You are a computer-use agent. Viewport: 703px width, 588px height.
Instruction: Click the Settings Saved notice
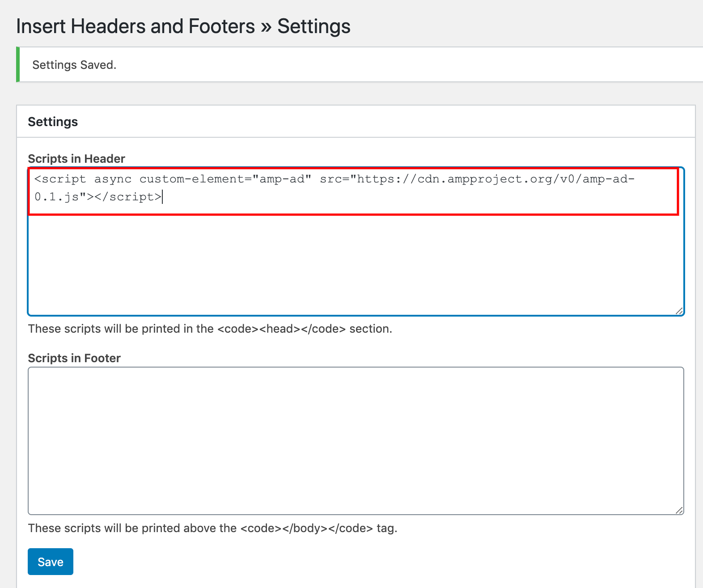(x=74, y=65)
